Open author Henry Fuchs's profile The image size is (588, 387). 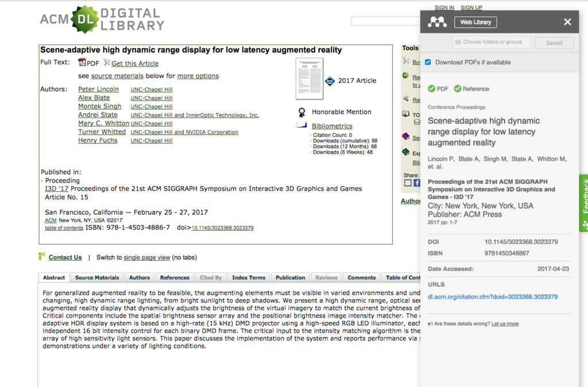click(x=98, y=140)
